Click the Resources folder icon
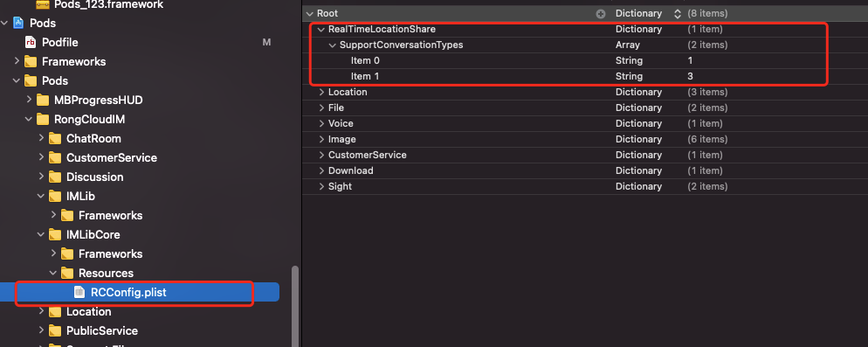This screenshot has height=347, width=868. [67, 274]
